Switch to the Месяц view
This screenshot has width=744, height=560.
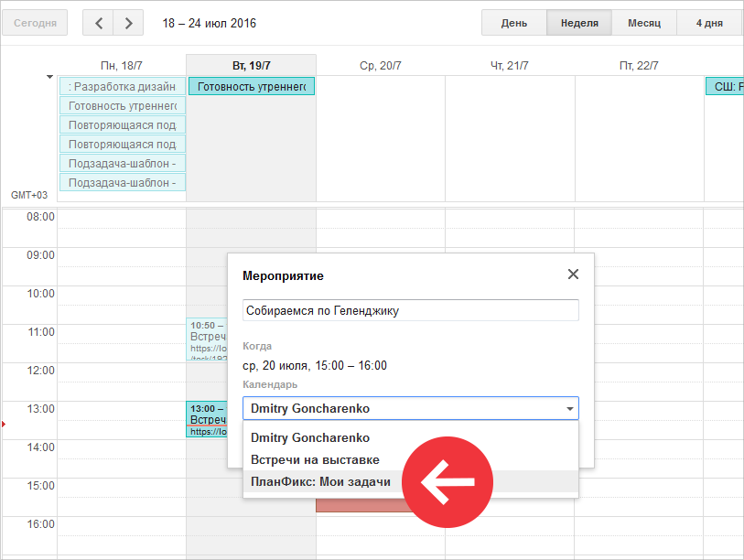[644, 23]
